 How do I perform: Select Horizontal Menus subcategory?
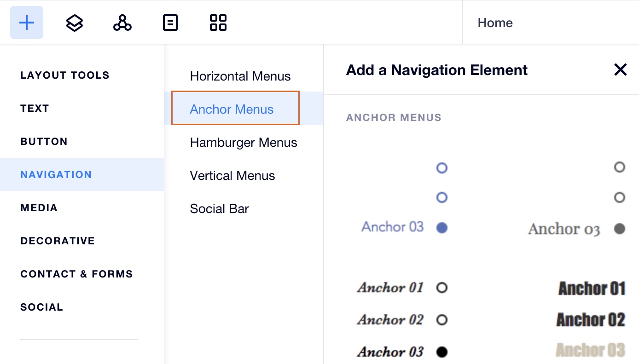(x=240, y=76)
